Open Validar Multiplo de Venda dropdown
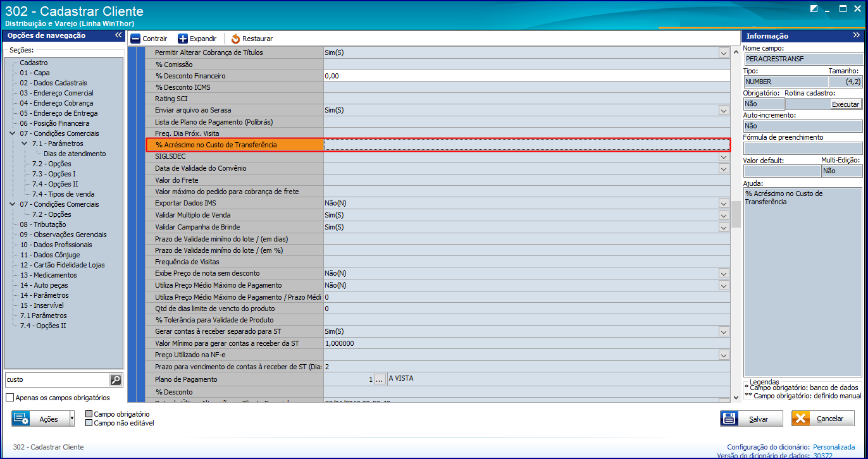The image size is (868, 459). [724, 216]
